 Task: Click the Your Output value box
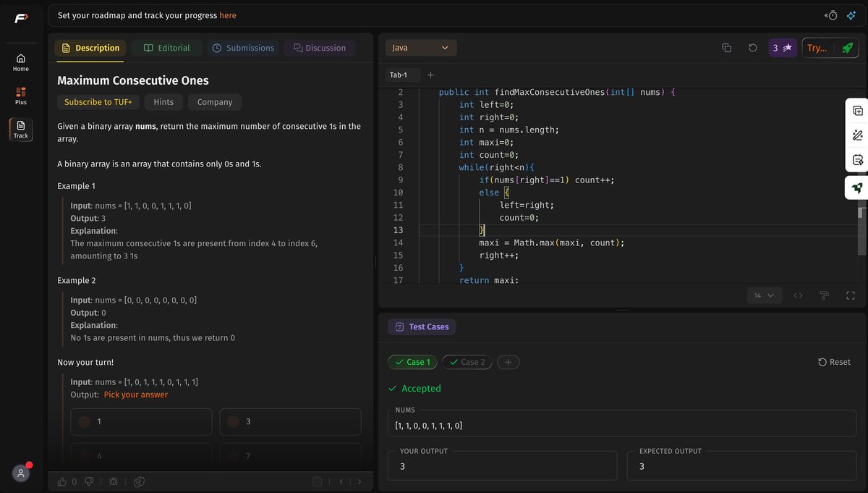(503, 467)
